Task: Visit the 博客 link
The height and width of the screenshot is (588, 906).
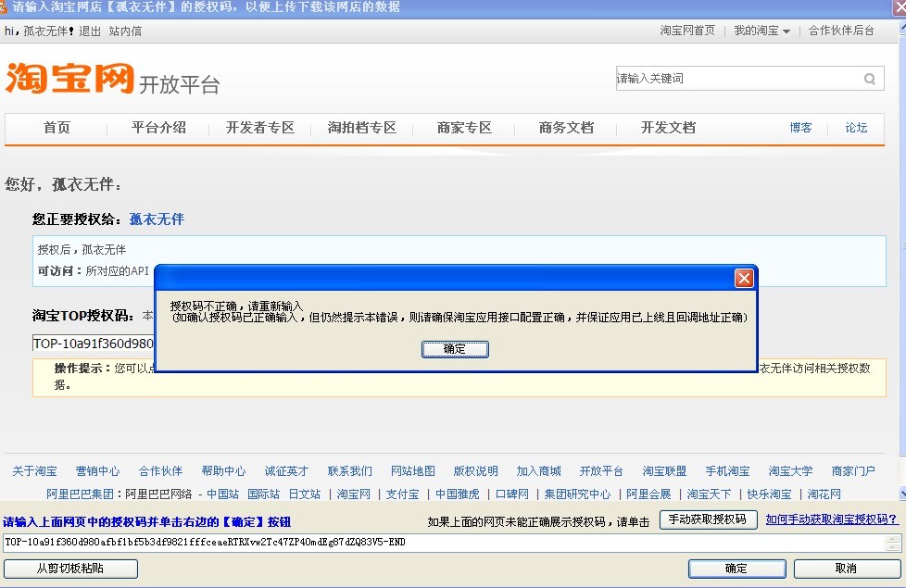Action: coord(800,128)
